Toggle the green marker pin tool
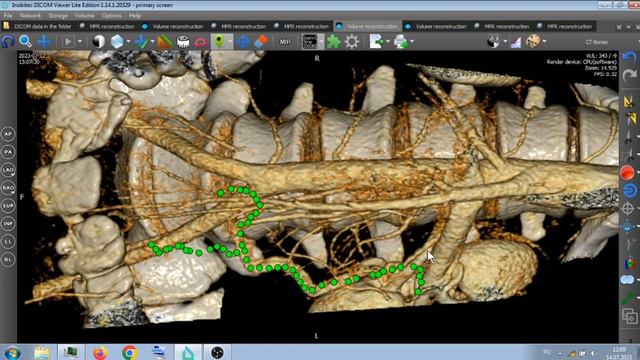Image resolution: width=640 pixels, height=360 pixels. coord(219,41)
